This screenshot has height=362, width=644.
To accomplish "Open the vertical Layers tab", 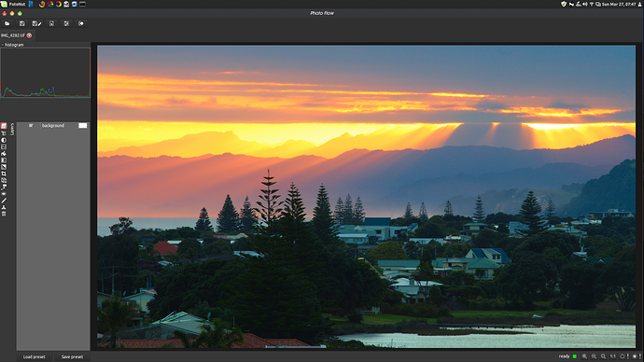I will click(x=12, y=130).
